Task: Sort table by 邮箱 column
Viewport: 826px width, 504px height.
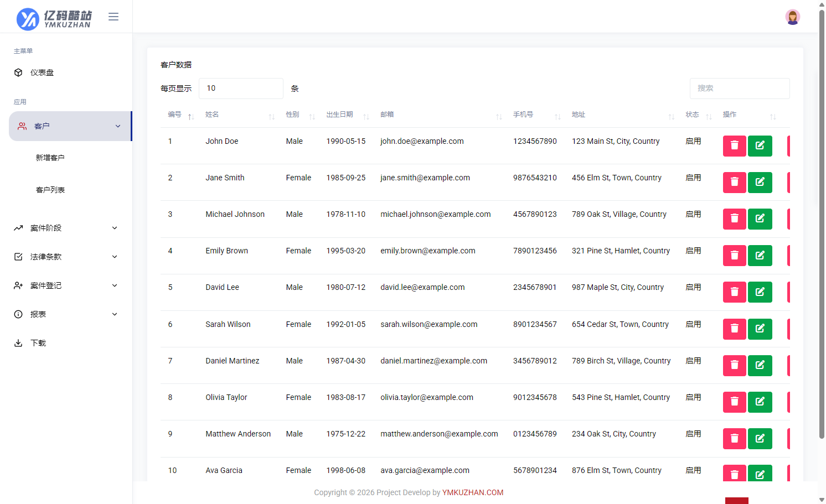Action: (x=439, y=115)
